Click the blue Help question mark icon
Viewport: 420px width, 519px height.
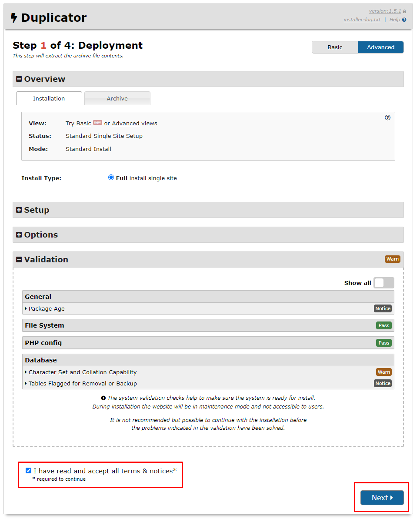(x=404, y=20)
